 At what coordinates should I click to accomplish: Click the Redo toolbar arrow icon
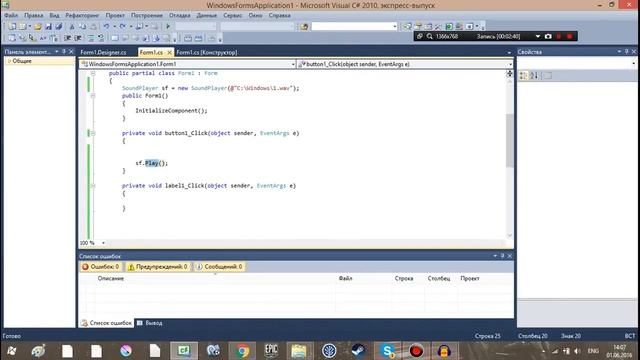point(122,27)
